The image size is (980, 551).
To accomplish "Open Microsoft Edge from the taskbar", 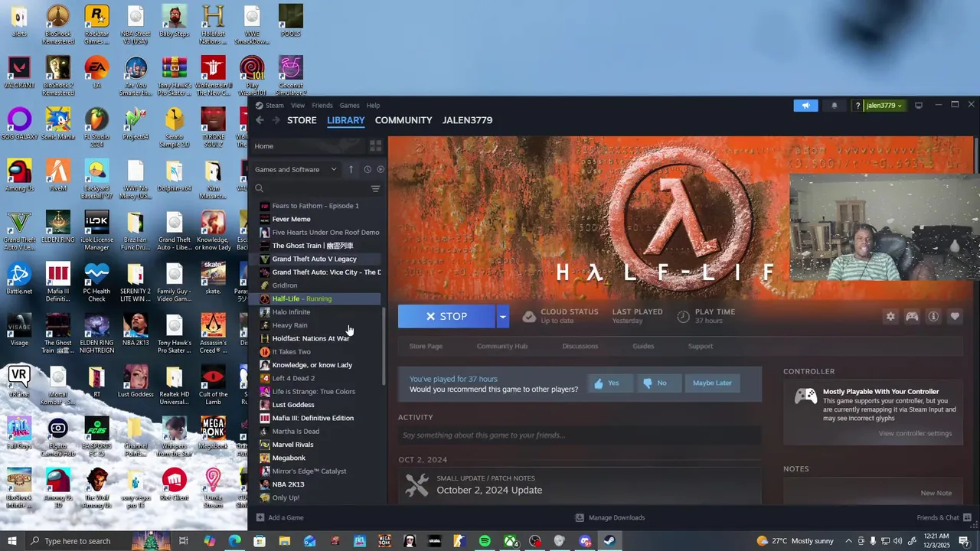I will pos(234,541).
